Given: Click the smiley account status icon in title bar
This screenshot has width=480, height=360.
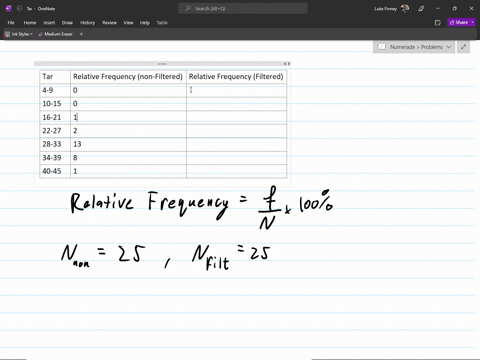Looking at the screenshot, I should pyautogui.click(x=19, y=9).
